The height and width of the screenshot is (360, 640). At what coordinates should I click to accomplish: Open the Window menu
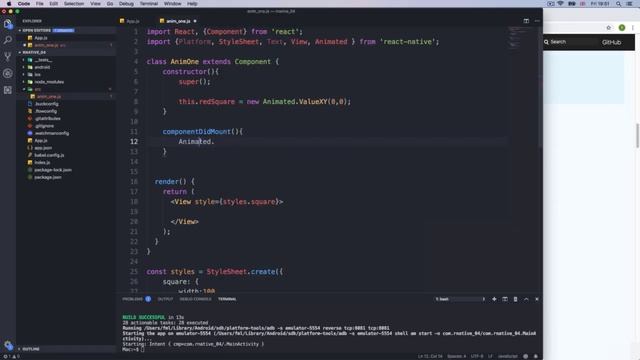(x=173, y=4)
